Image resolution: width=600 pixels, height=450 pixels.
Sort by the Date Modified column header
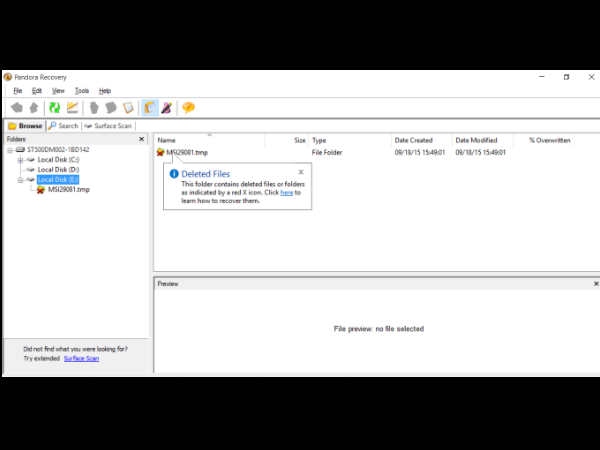[482, 140]
